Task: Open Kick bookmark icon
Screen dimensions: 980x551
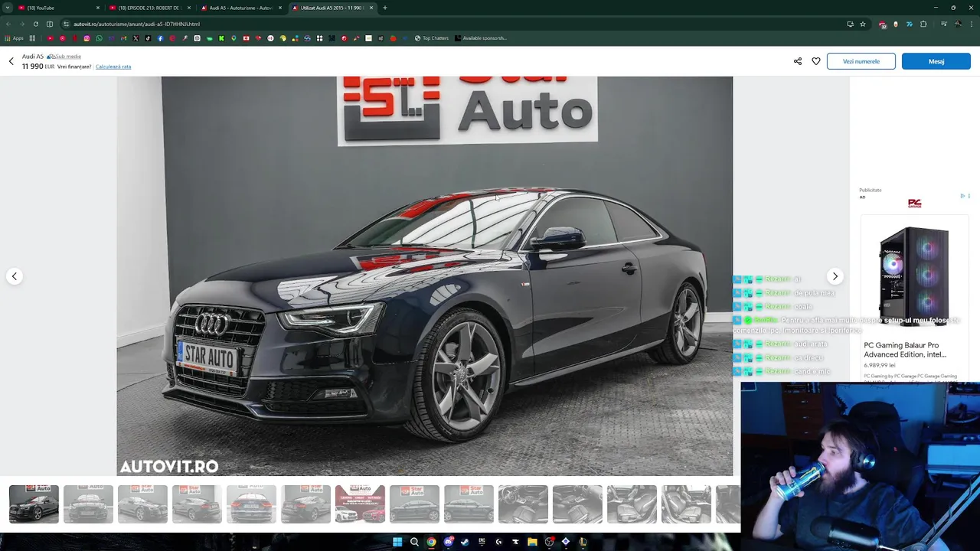Action: 221,38
